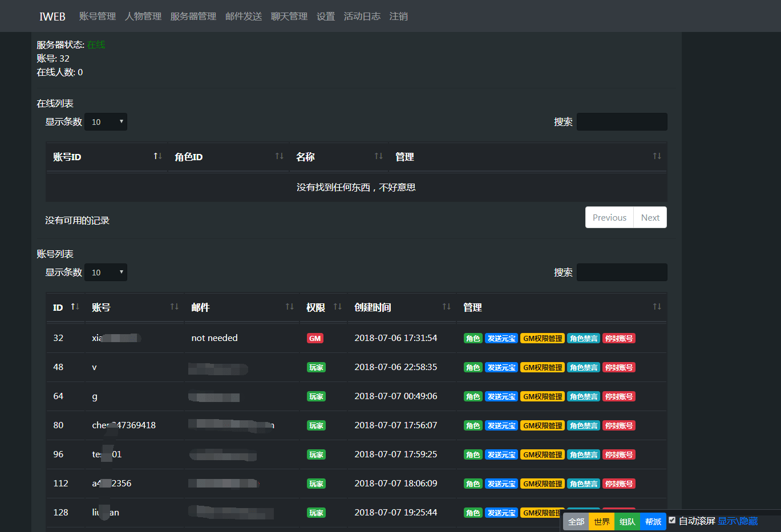This screenshot has width=781, height=532.
Task: Click the Next pagination button
Action: pos(650,217)
